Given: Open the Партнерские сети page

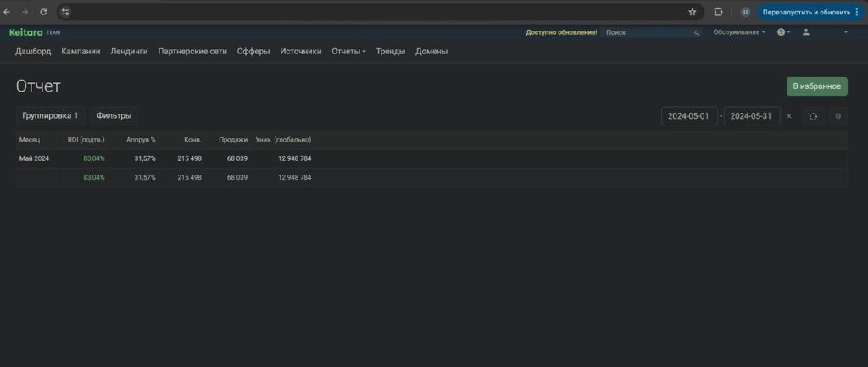Looking at the screenshot, I should pyautogui.click(x=192, y=51).
